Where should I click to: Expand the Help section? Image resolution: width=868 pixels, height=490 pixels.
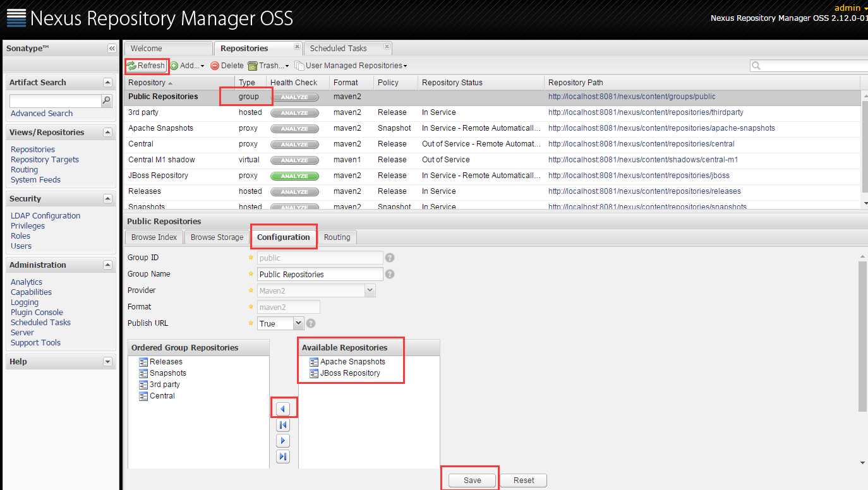pos(107,362)
